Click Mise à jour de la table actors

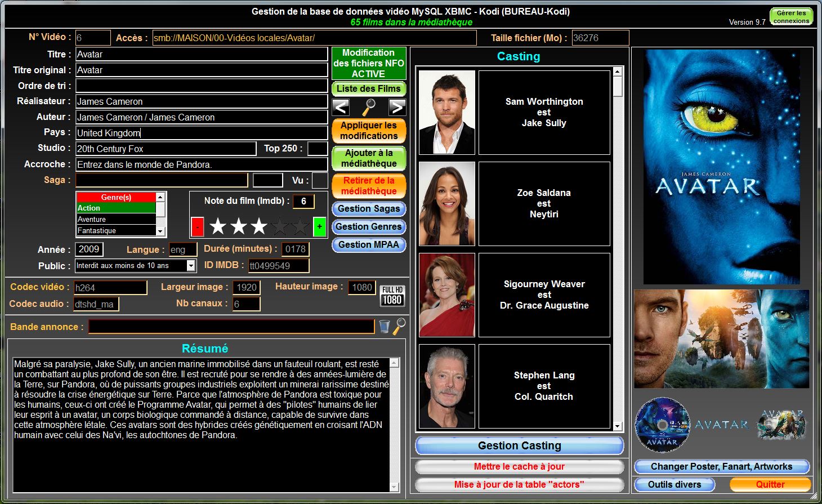coord(520,485)
